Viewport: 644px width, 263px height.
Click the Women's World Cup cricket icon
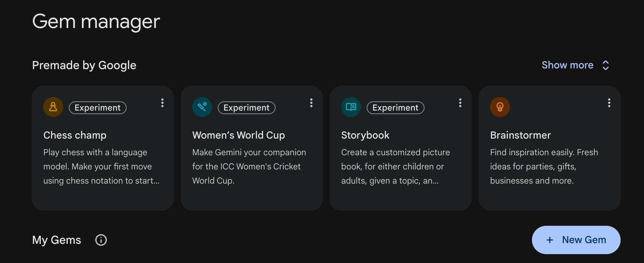pos(202,107)
